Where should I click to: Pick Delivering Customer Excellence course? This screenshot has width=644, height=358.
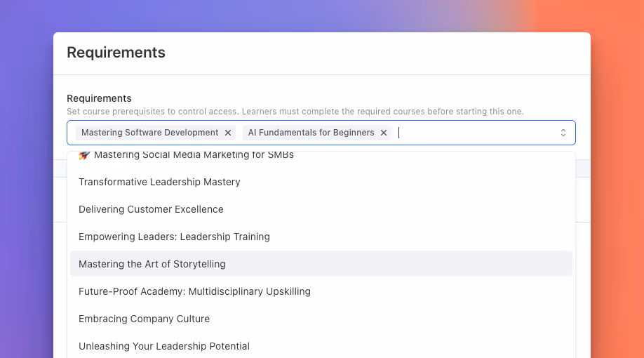[x=321, y=209]
